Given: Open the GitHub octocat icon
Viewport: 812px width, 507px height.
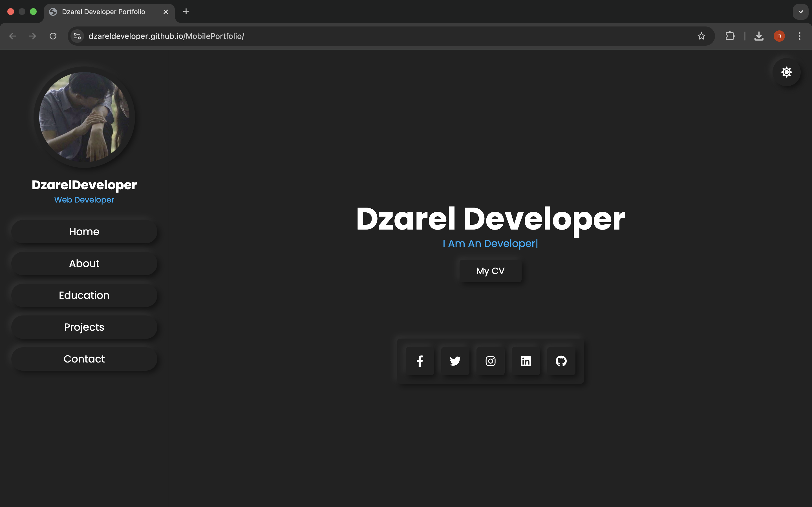Looking at the screenshot, I should coord(561,361).
